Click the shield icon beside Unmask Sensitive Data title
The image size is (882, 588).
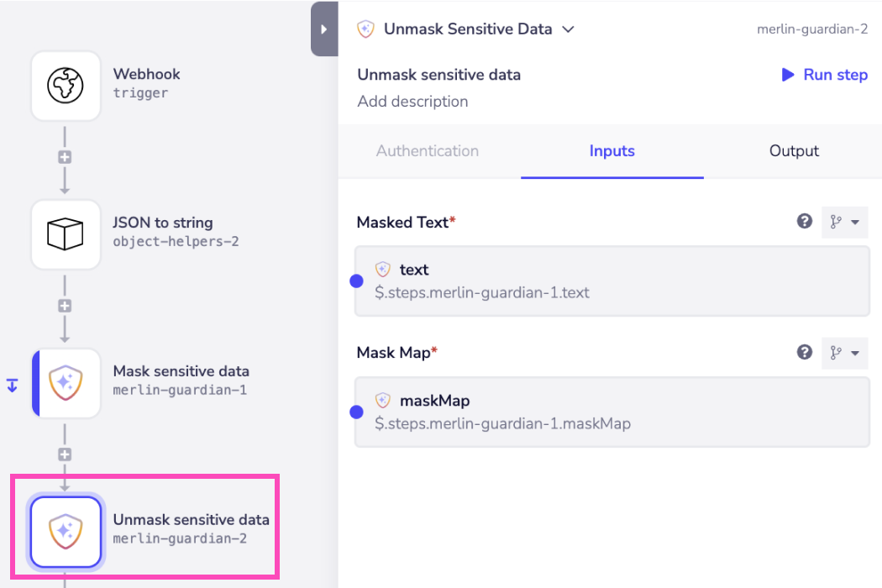365,29
